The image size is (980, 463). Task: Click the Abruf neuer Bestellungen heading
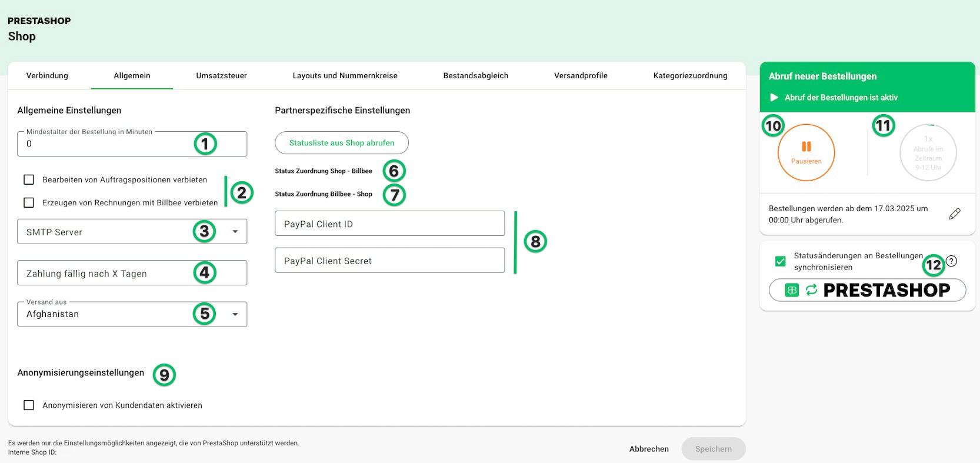point(822,76)
